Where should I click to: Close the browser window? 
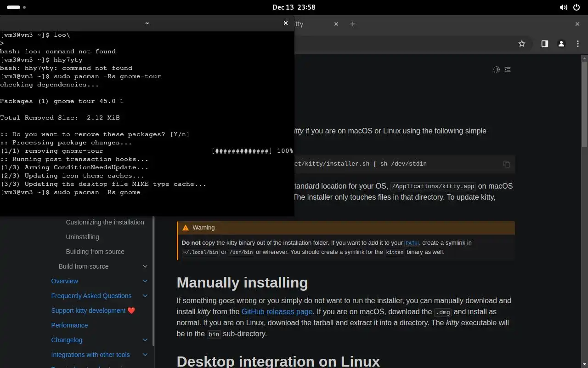577,24
